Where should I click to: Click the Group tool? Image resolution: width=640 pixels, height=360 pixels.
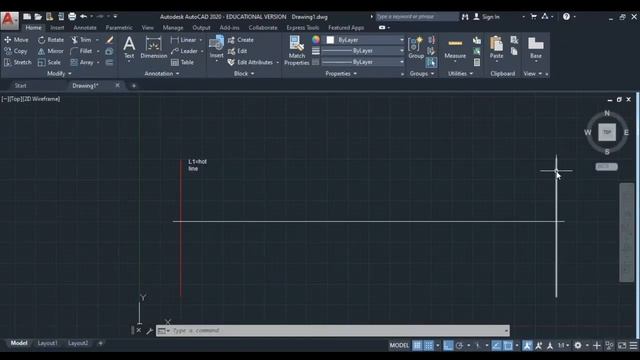(x=416, y=48)
